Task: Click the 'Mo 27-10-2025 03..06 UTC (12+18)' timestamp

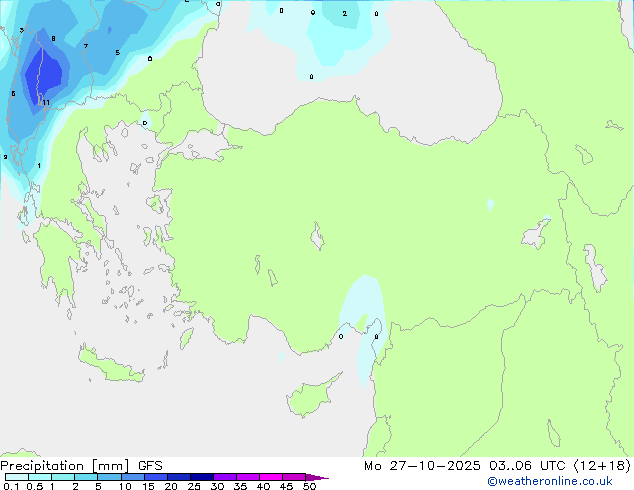Action: coord(497,466)
